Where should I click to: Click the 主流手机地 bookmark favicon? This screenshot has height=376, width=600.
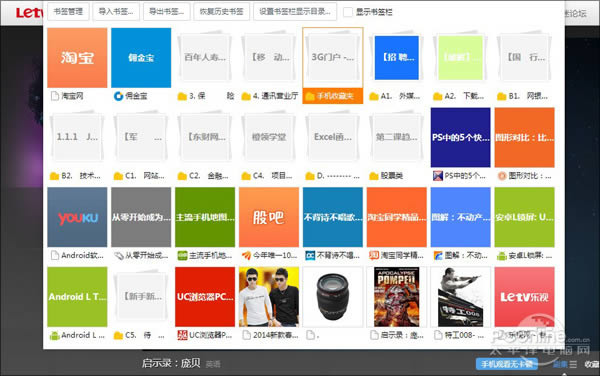coord(182,256)
